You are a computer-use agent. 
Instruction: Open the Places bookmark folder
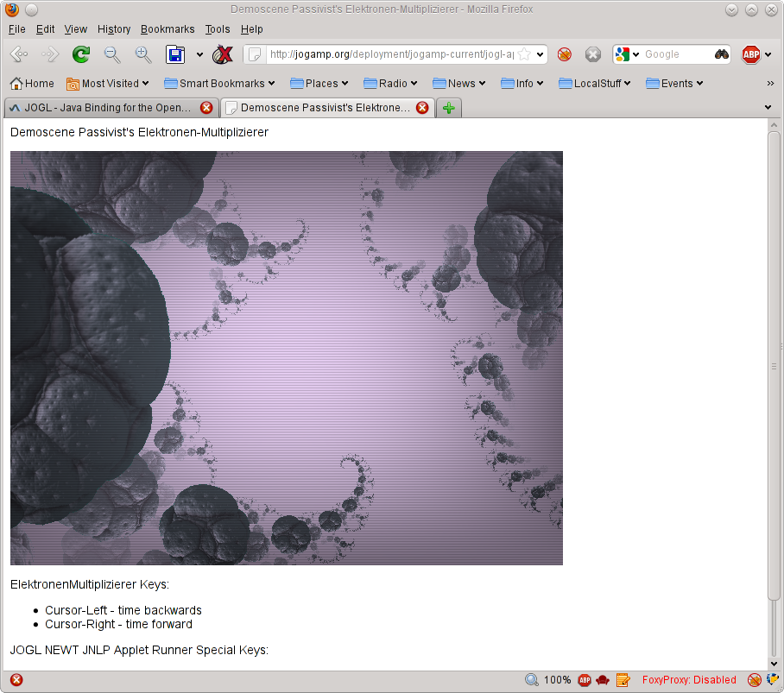pyautogui.click(x=319, y=84)
